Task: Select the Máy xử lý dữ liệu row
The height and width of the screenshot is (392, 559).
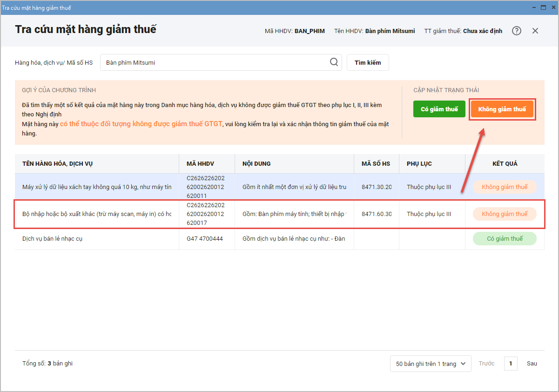Action: (x=97, y=187)
